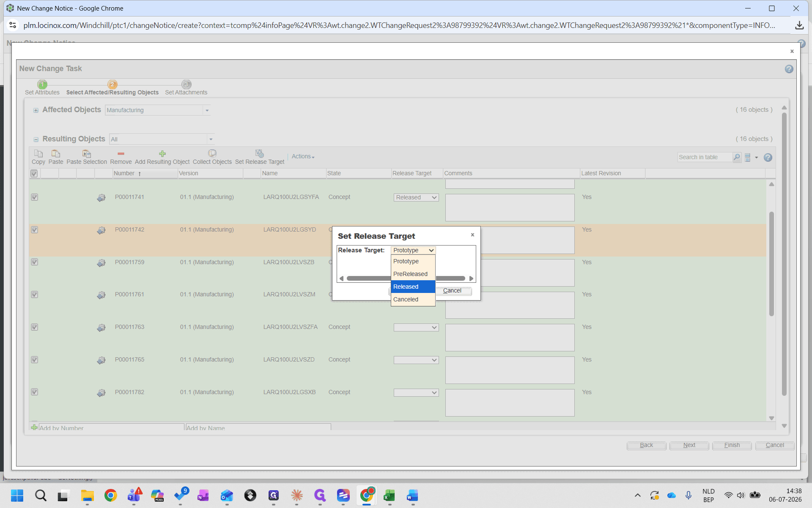Collapse the Resulting Objects section

tap(36, 140)
